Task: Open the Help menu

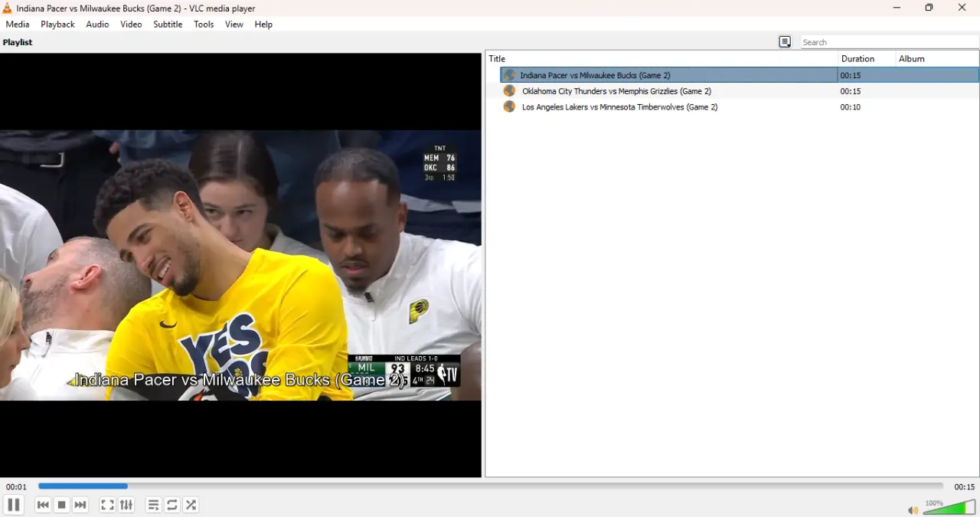Action: pyautogui.click(x=263, y=25)
